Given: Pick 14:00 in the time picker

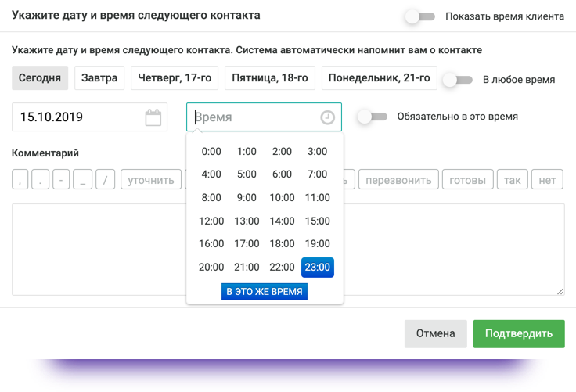Looking at the screenshot, I should coord(282,221).
